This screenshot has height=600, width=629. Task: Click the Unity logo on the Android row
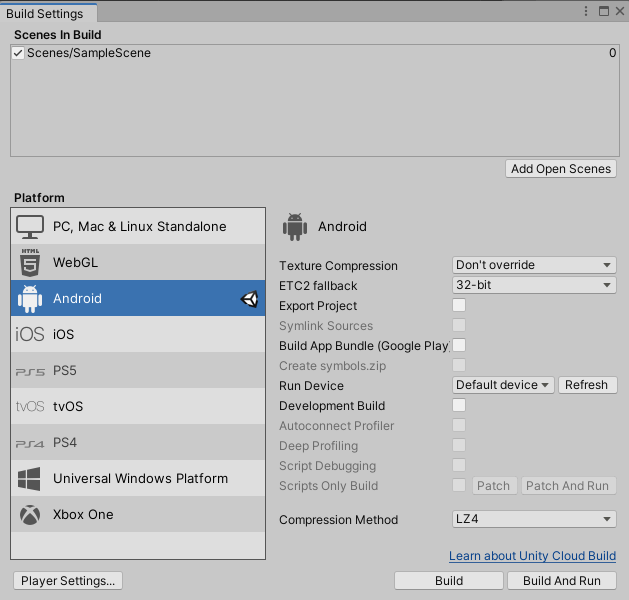pyautogui.click(x=249, y=299)
